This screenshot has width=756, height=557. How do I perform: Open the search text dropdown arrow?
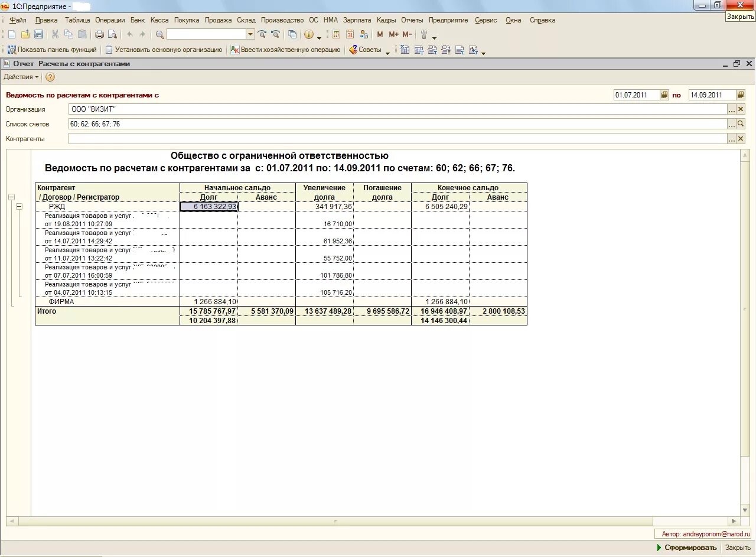click(x=250, y=34)
